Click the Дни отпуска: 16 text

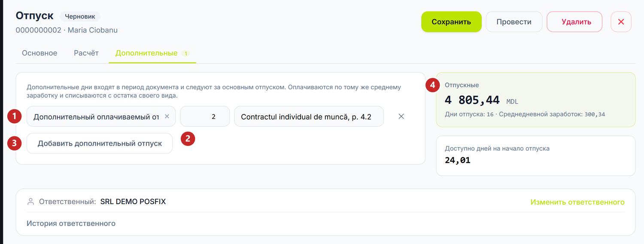[x=469, y=114]
